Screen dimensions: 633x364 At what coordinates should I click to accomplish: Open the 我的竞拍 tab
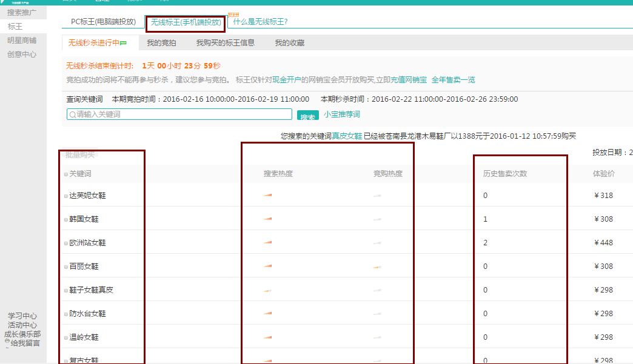pos(161,43)
